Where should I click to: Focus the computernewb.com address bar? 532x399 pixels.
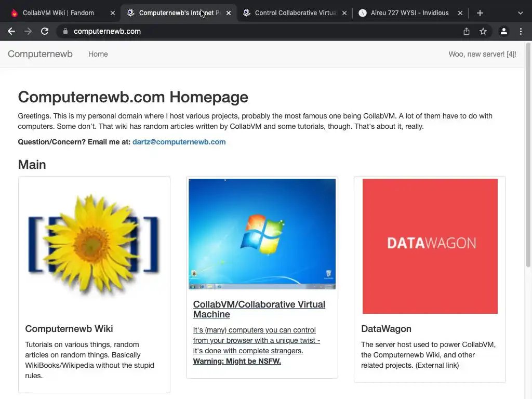(x=258, y=31)
